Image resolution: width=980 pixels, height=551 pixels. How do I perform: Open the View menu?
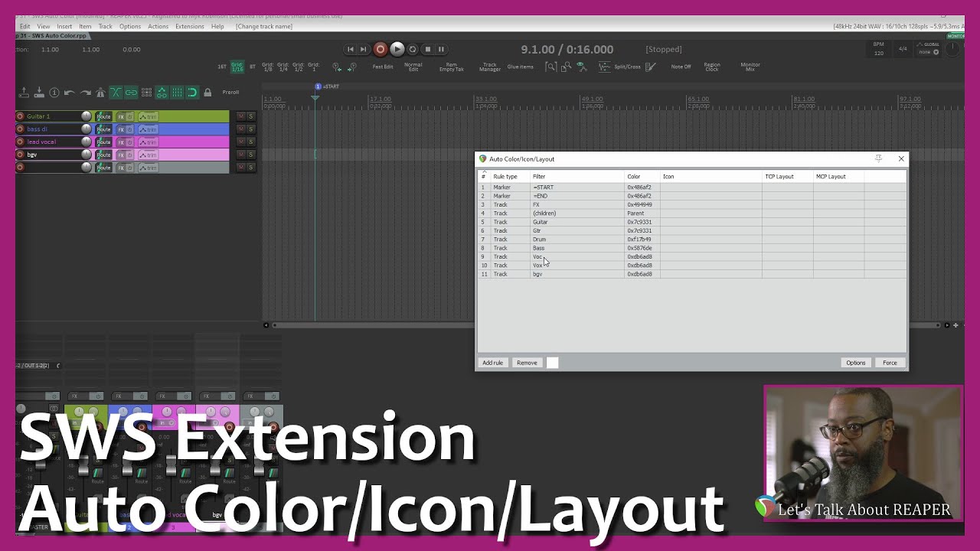click(x=44, y=26)
